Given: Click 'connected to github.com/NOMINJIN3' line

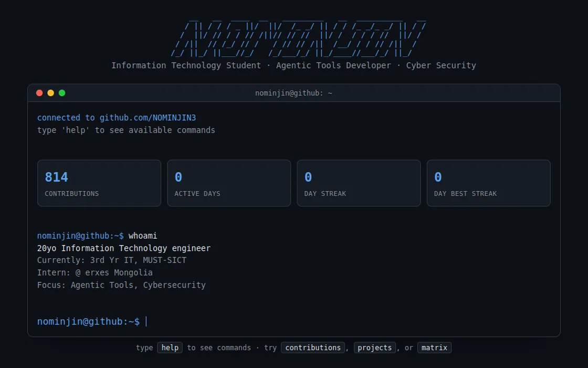Looking at the screenshot, I should 117,118.
